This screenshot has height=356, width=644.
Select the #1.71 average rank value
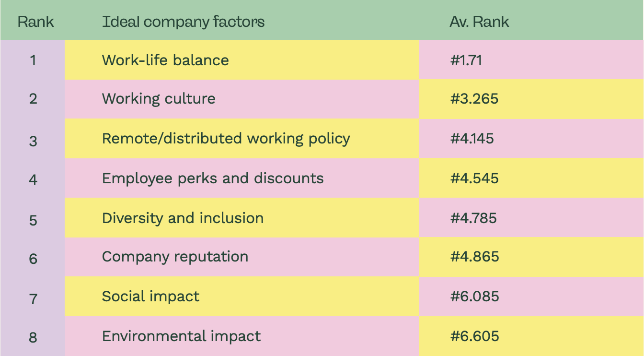click(x=466, y=60)
